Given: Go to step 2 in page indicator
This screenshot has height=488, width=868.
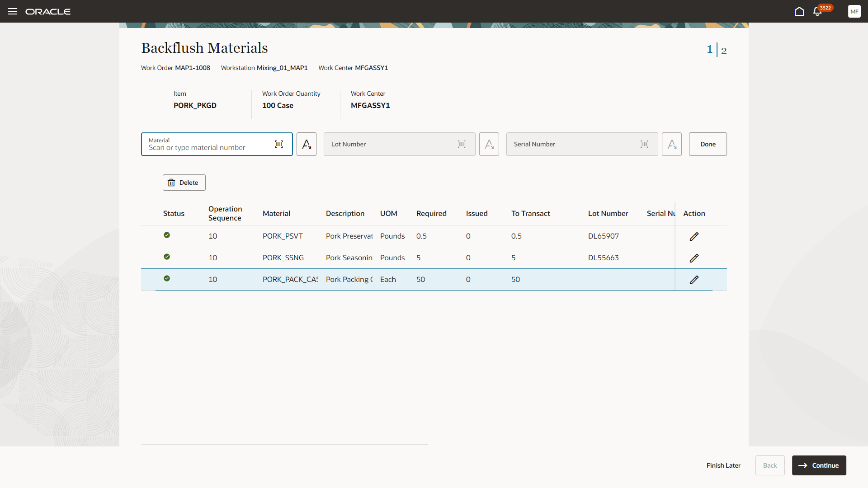Looking at the screenshot, I should point(724,51).
